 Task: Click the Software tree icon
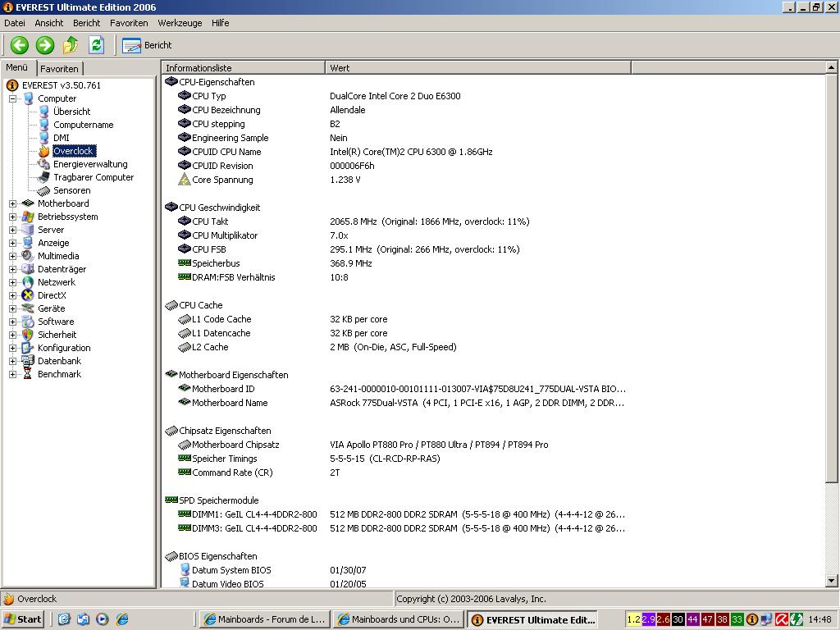(28, 322)
